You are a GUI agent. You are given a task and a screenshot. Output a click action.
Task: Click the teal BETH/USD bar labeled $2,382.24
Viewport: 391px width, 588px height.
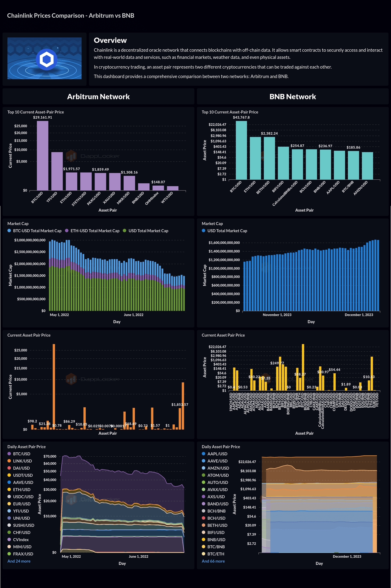coord(269,158)
